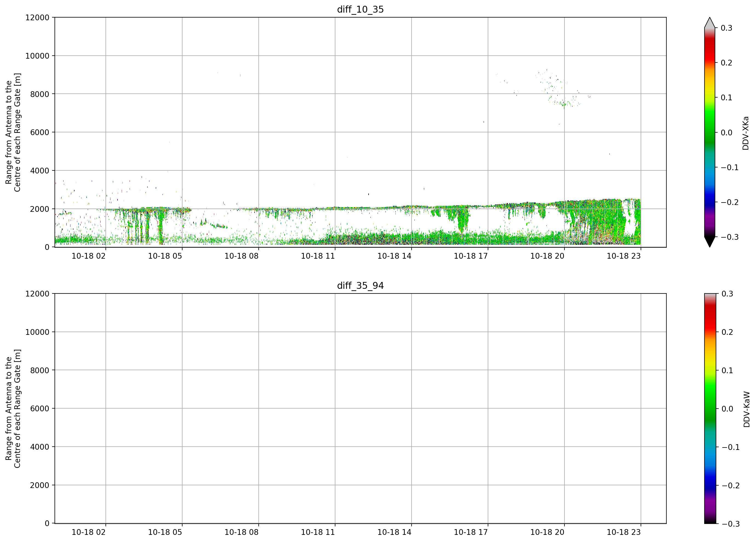Viewport: 756px width, 542px height.
Task: Click the 0.3 tick on DDV-KaW colorbar
Action: click(x=727, y=294)
